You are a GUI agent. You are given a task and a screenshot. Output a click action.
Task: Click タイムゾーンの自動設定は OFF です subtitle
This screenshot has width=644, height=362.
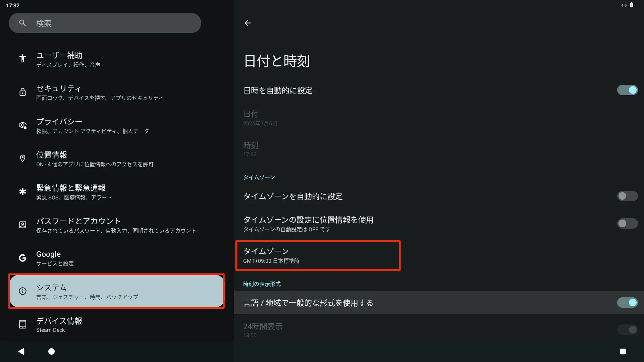[x=286, y=229]
